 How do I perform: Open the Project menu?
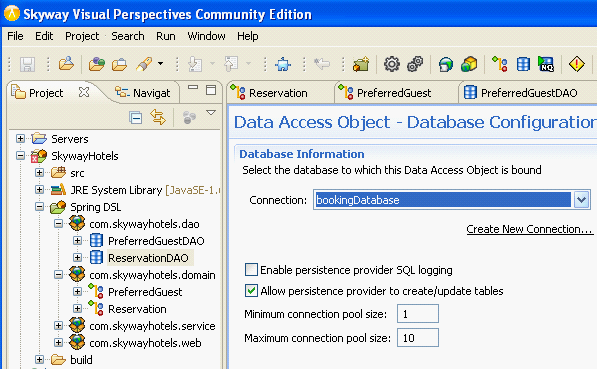pos(82,36)
